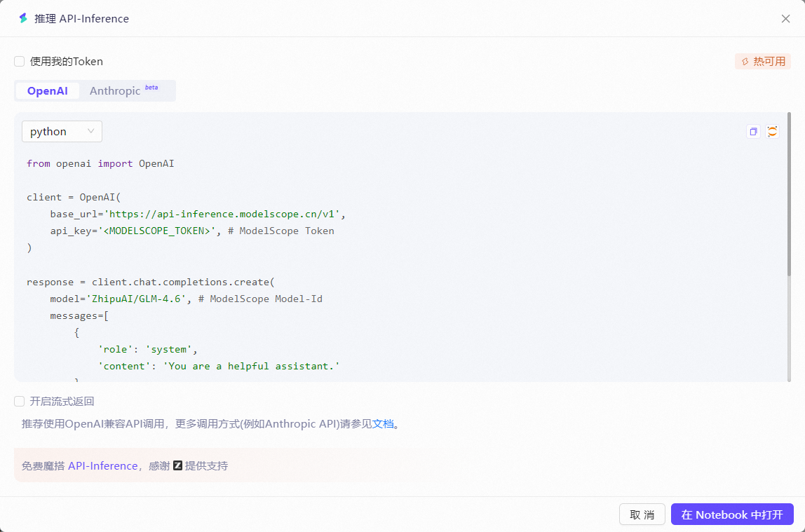Click the 在 Notebook 中打开 button
805x532 pixels.
click(732, 514)
